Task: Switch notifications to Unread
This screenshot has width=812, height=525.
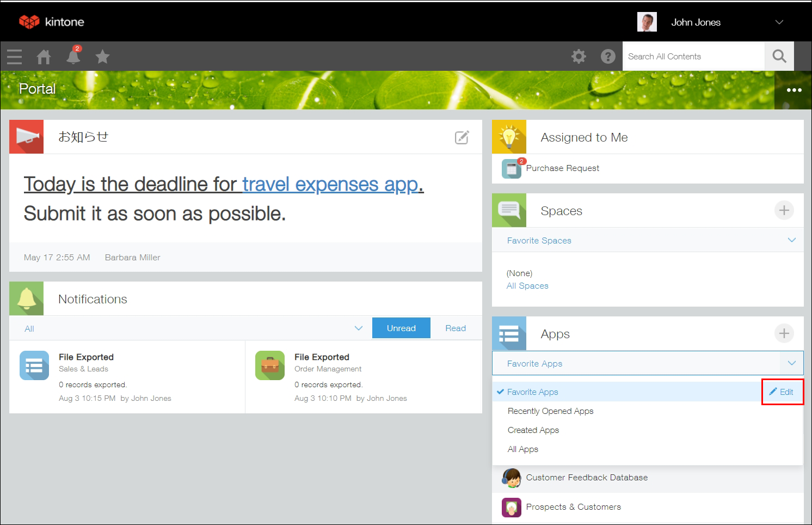Action: [x=401, y=328]
